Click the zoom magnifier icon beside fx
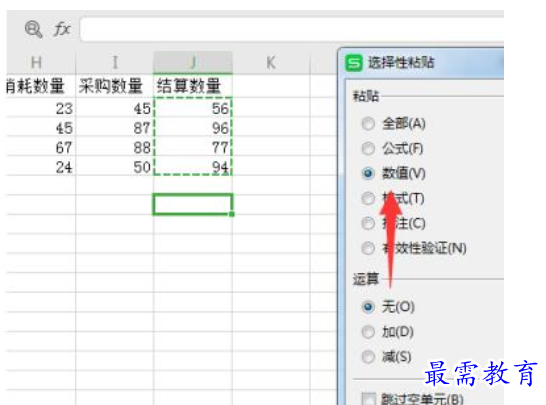Image resolution: width=546 pixels, height=405 pixels. pyautogui.click(x=33, y=29)
